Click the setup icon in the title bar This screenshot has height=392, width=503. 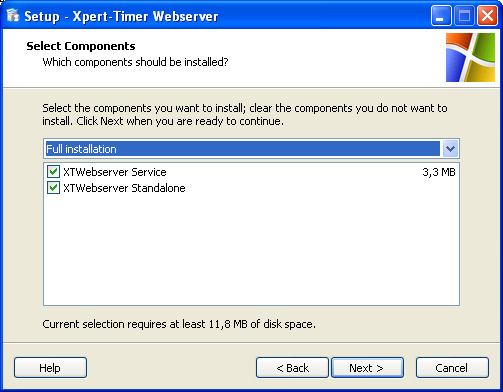pos(13,15)
